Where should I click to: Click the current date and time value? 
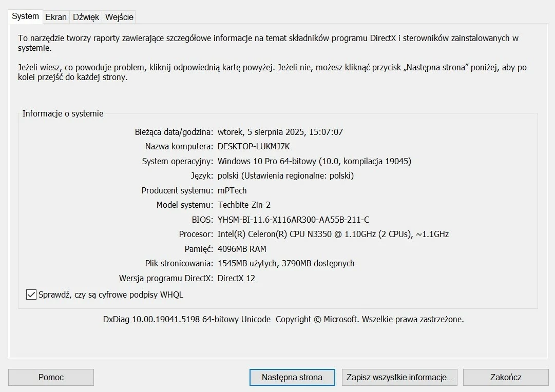click(280, 132)
